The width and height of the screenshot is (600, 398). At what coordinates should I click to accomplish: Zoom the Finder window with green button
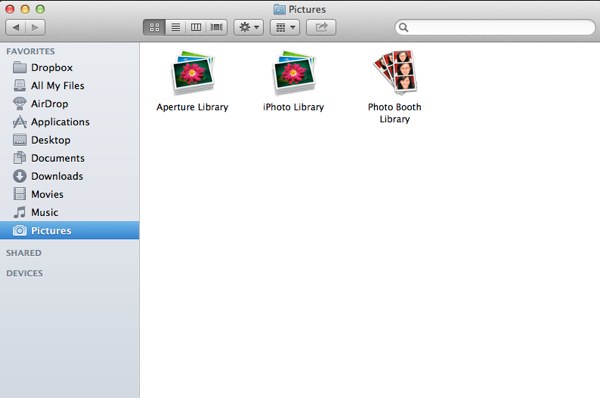point(40,9)
